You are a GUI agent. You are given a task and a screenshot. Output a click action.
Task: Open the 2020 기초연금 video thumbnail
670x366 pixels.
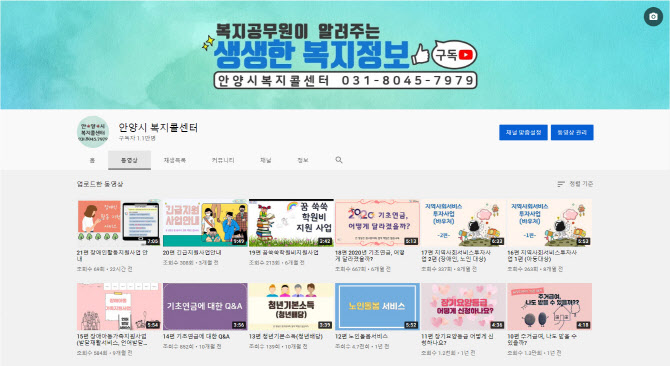point(377,223)
